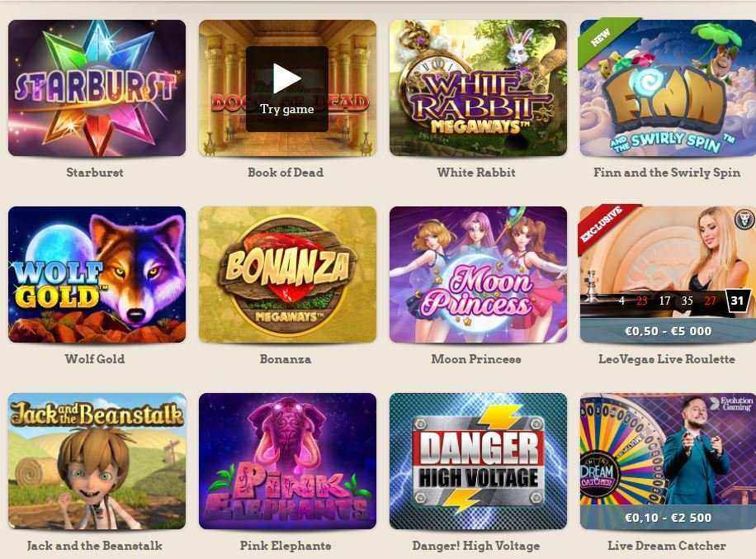The image size is (756, 559).
Task: Click the Bonanza title below the thumbnail
Action: [286, 359]
